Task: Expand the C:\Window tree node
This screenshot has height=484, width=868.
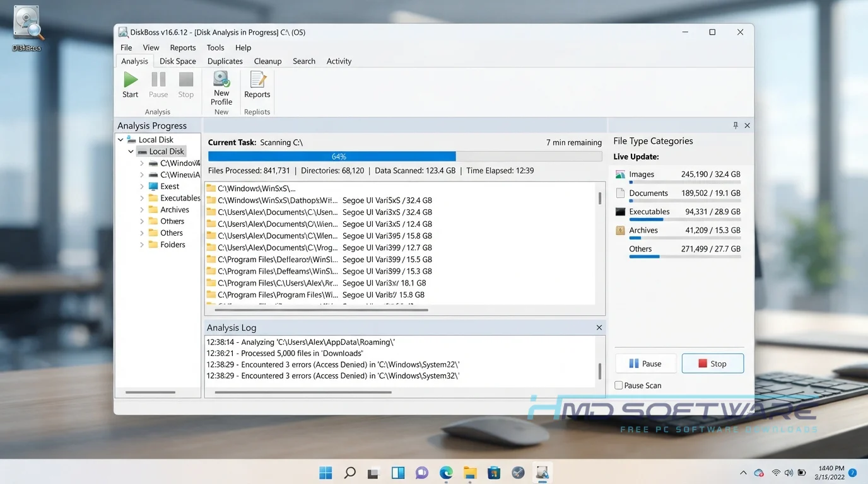Action: click(x=142, y=163)
